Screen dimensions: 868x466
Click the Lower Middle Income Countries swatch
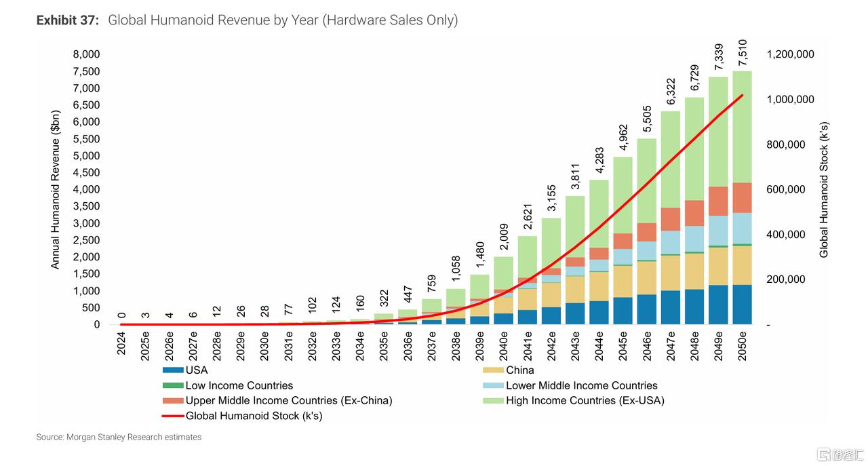click(x=493, y=385)
